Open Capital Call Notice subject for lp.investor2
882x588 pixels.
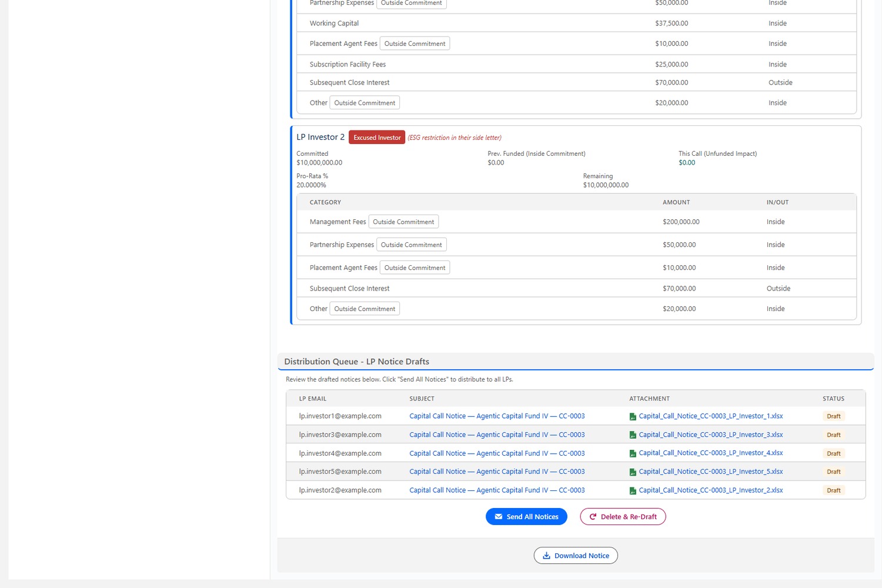pyautogui.click(x=497, y=490)
